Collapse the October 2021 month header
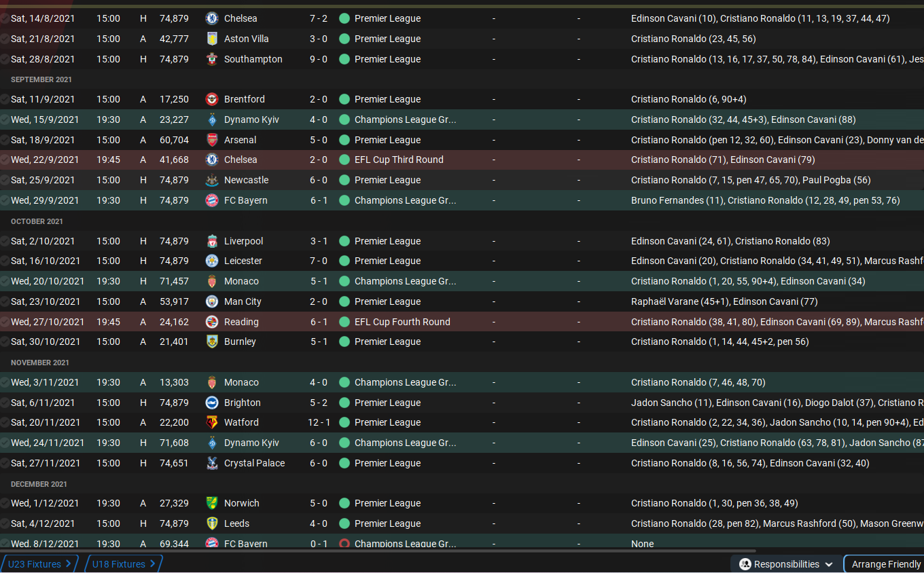This screenshot has height=573, width=924. pyautogui.click(x=37, y=221)
